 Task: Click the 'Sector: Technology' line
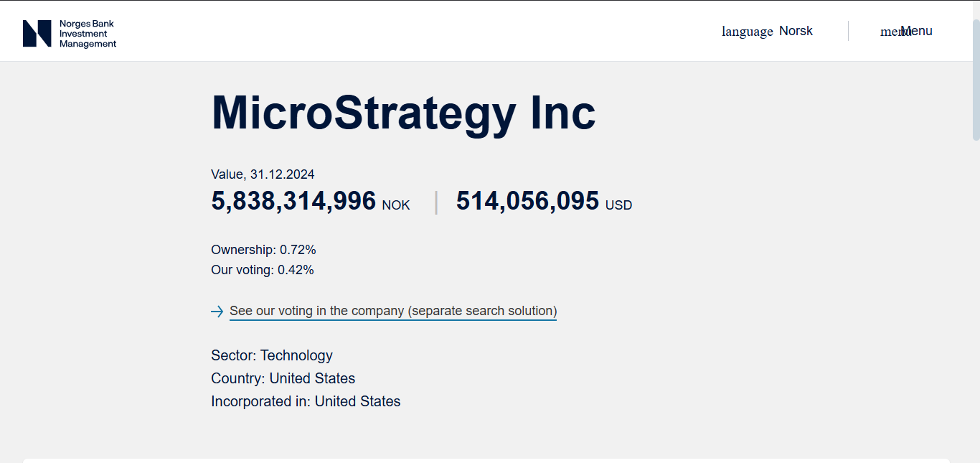[x=272, y=355]
